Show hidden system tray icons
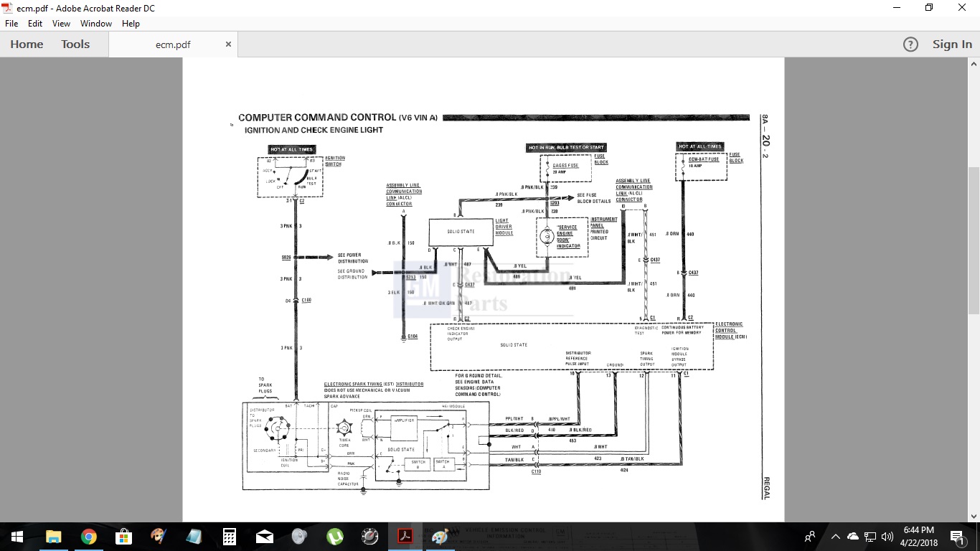The height and width of the screenshot is (551, 980). (835, 537)
